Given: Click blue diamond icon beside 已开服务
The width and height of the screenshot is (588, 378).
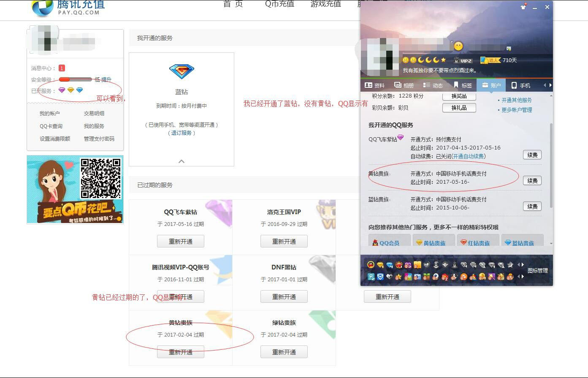Looking at the screenshot, I should 80,90.
